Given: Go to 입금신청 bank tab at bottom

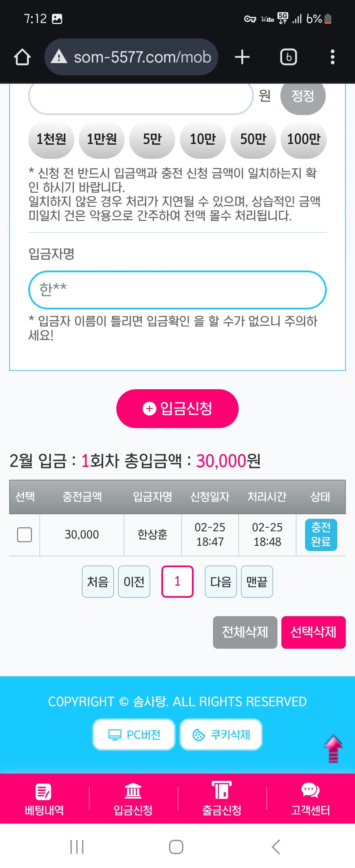Looking at the screenshot, I should click(133, 799).
